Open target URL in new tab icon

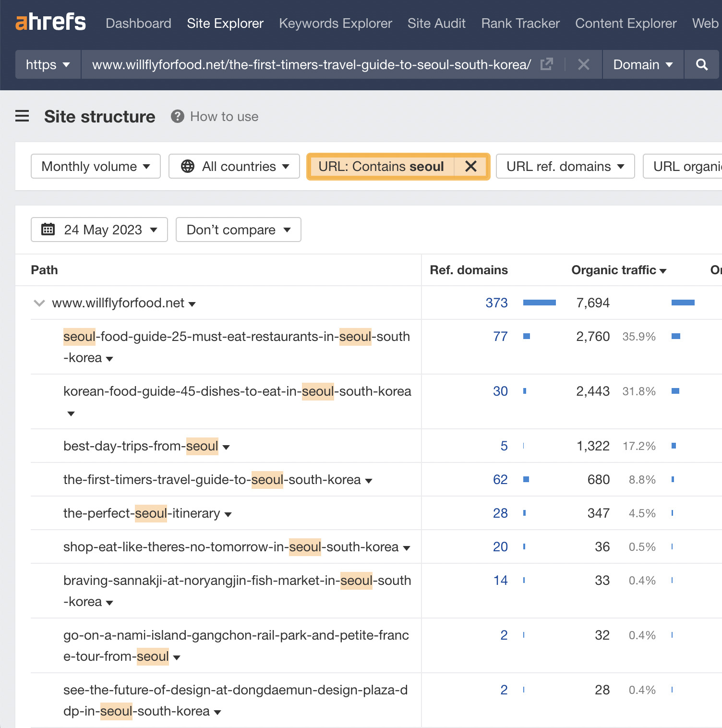547,64
